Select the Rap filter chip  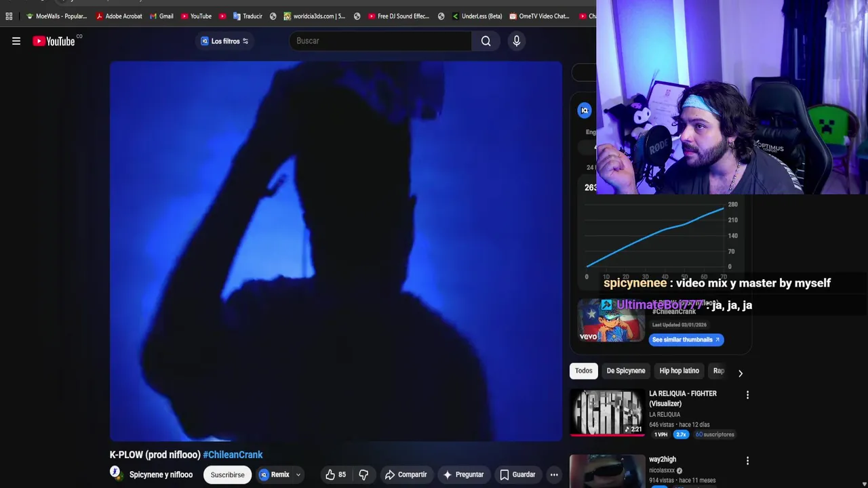point(719,371)
